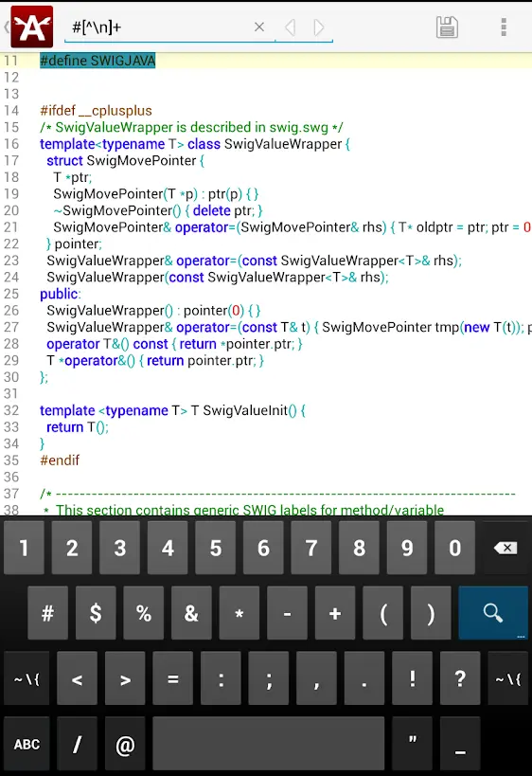The width and height of the screenshot is (532, 776).
Task: Tap the ~\{ key beside the question mark key
Action: click(508, 678)
